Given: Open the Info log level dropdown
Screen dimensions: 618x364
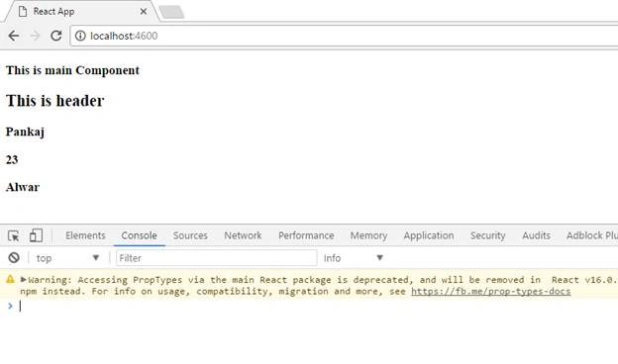Looking at the screenshot, I should pyautogui.click(x=354, y=258).
